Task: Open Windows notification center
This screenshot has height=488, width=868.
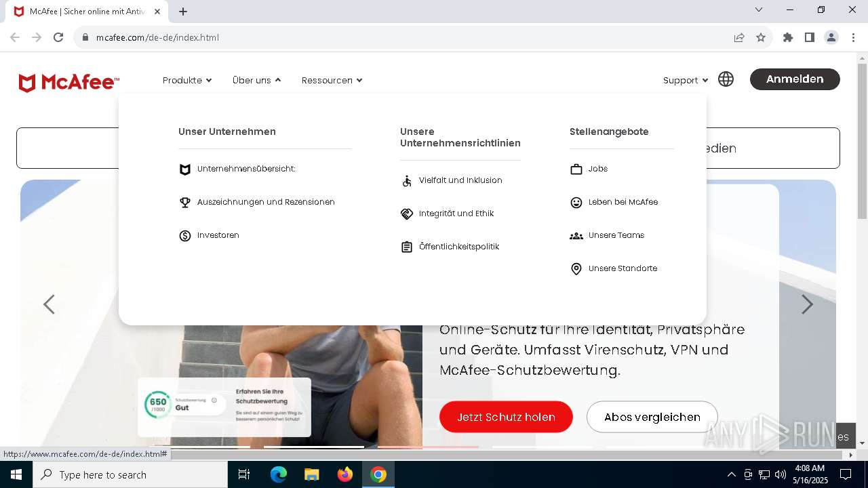Action: (846, 474)
